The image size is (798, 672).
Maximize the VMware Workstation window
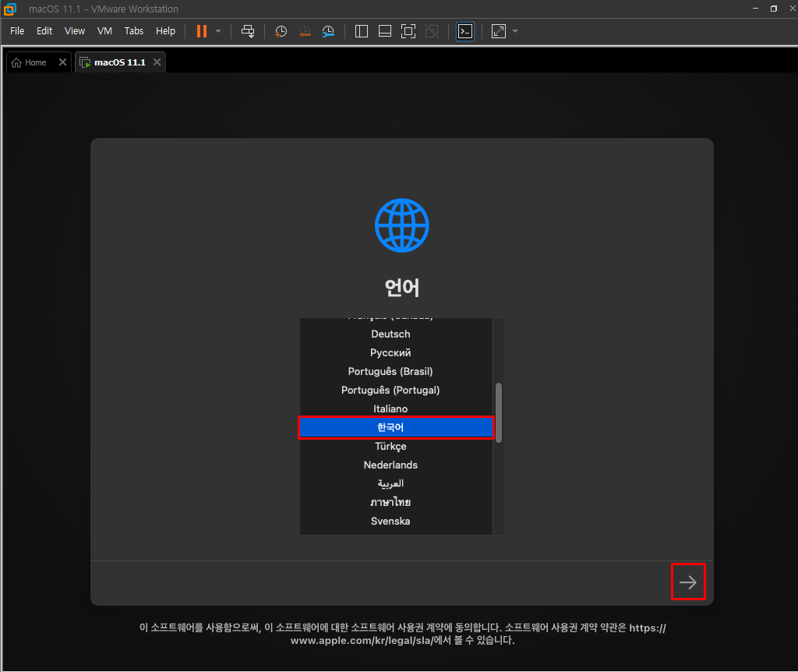coord(774,9)
